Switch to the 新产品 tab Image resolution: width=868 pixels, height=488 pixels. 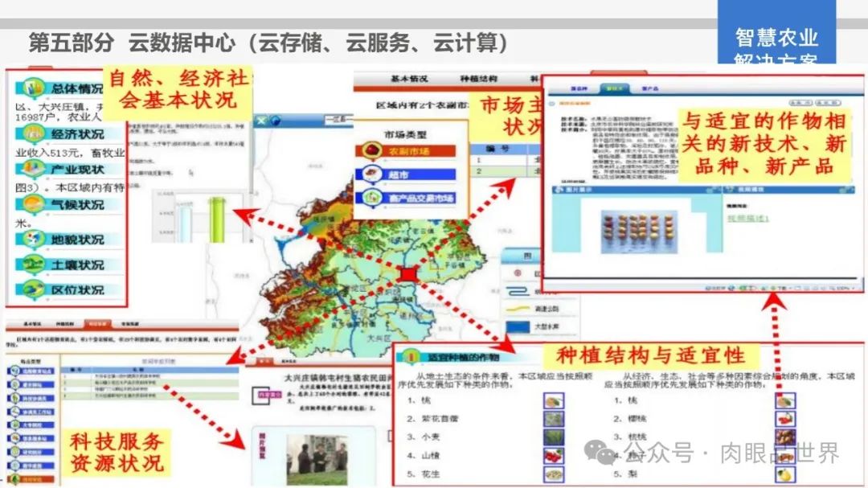click(650, 88)
